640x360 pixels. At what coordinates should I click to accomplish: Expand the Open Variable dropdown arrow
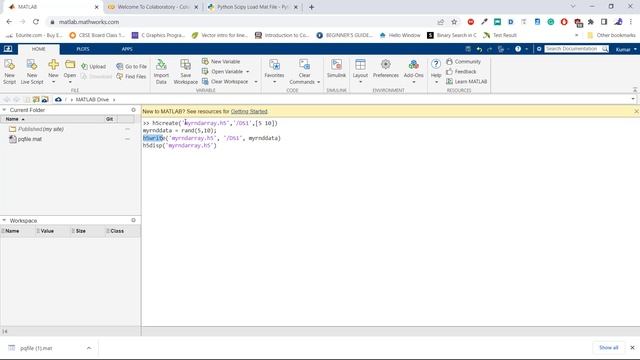tap(248, 72)
